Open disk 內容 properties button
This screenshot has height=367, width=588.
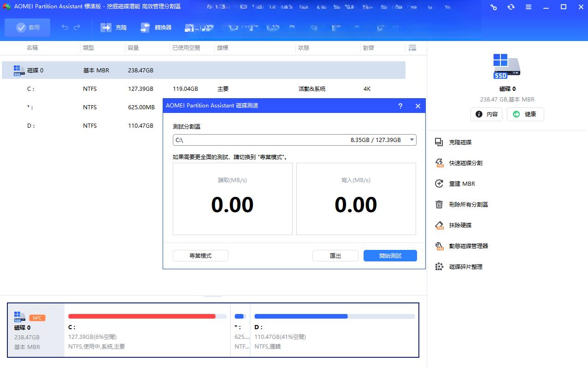click(x=486, y=114)
